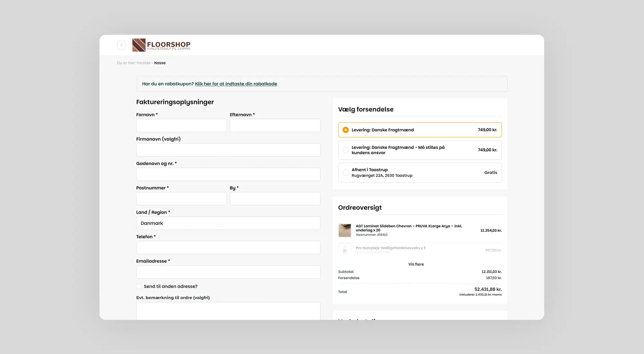Open the Land / Region dropdown
The image size is (644, 354).
(228, 223)
